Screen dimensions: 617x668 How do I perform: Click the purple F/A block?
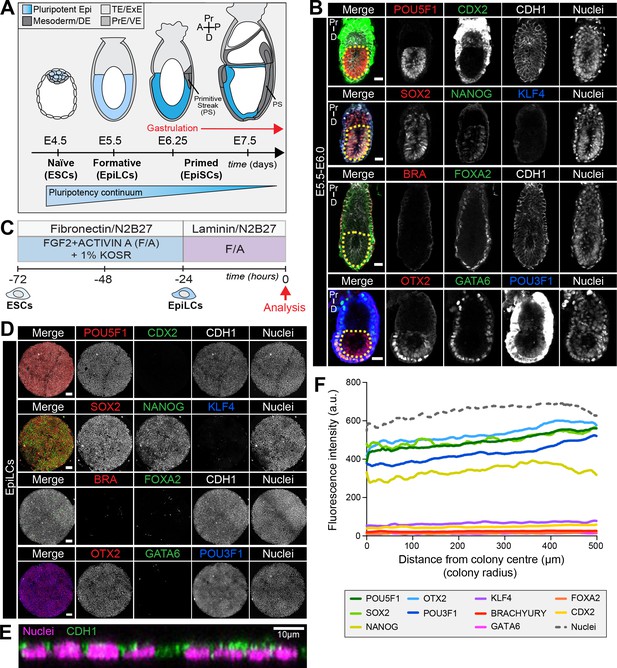[x=234, y=249]
